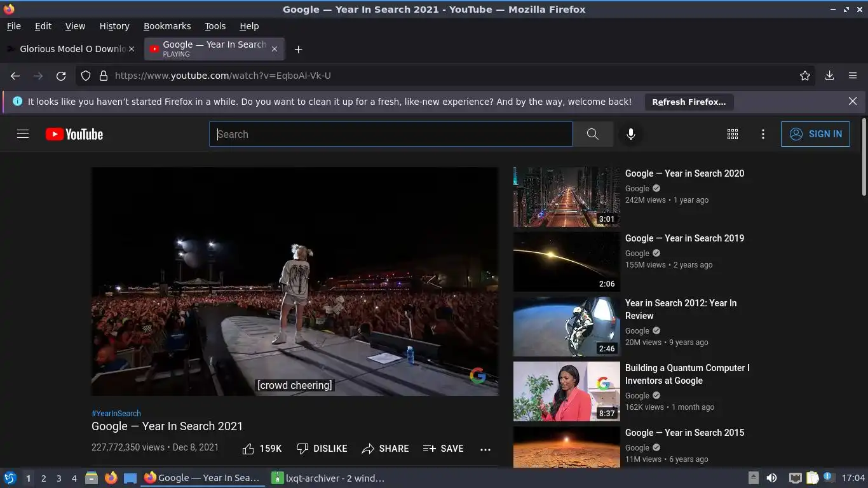Click the #YearInSearch hashtag link
This screenshot has height=488, width=868.
click(116, 413)
